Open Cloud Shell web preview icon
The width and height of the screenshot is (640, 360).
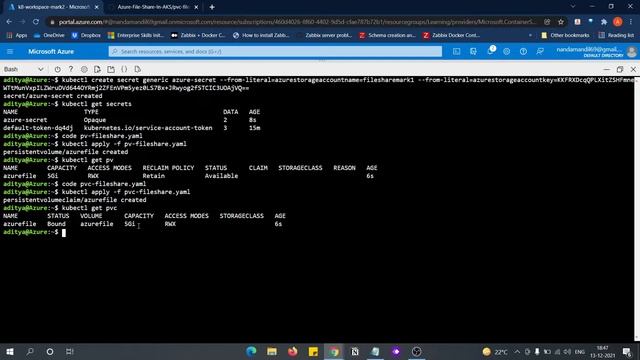[138, 69]
